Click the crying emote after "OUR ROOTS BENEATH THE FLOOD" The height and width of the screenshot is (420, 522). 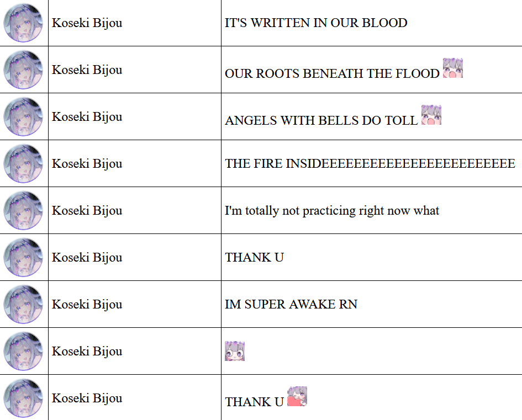pyautogui.click(x=453, y=68)
